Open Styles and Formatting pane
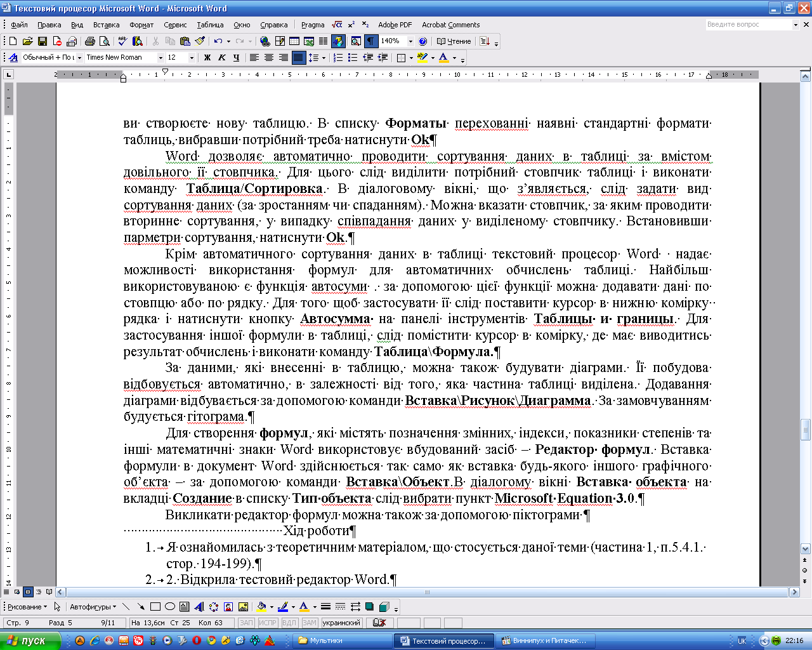812x650 pixels. [13, 58]
